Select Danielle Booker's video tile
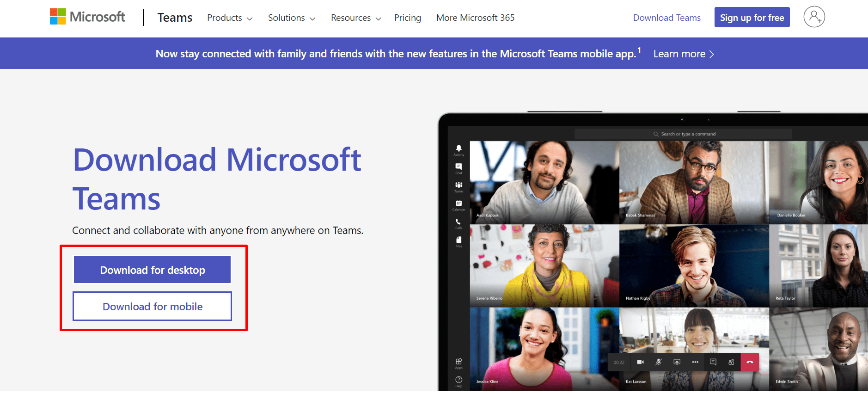868x394 pixels. tap(819, 182)
